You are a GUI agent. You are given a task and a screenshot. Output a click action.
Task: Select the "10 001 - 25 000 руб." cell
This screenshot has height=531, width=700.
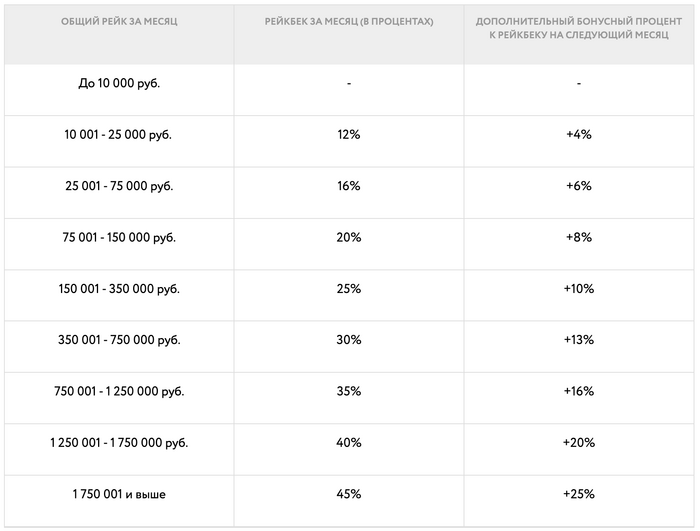click(x=118, y=135)
